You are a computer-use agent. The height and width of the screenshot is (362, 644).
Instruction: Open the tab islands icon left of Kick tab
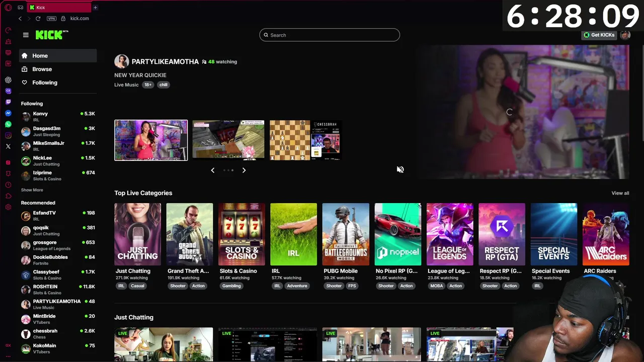pyautogui.click(x=20, y=8)
